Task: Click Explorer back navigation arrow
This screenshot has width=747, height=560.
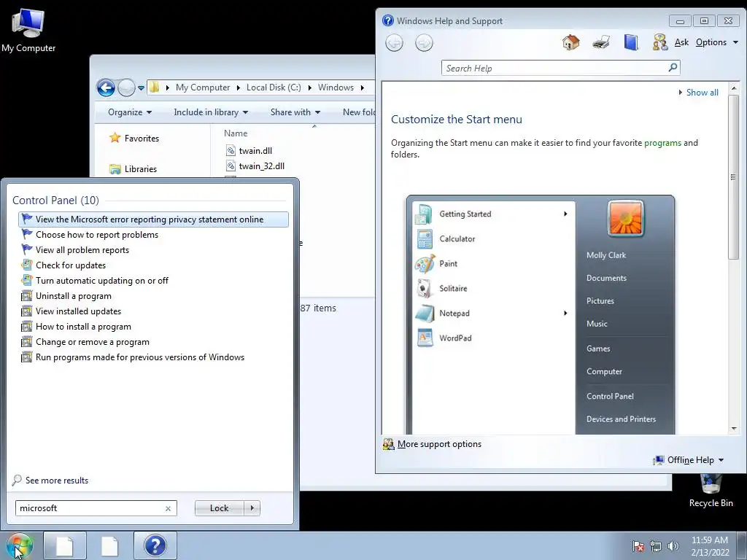Action: 106,87
